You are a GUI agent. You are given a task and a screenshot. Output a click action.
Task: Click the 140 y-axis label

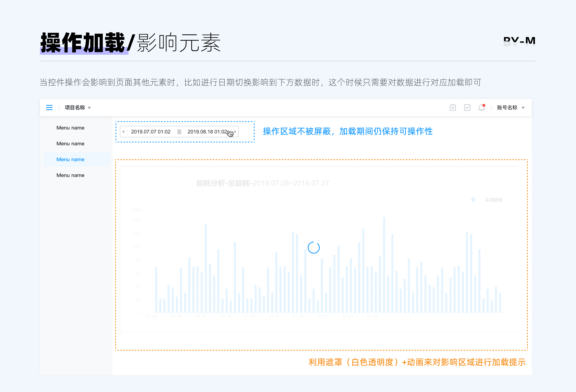[136, 220]
